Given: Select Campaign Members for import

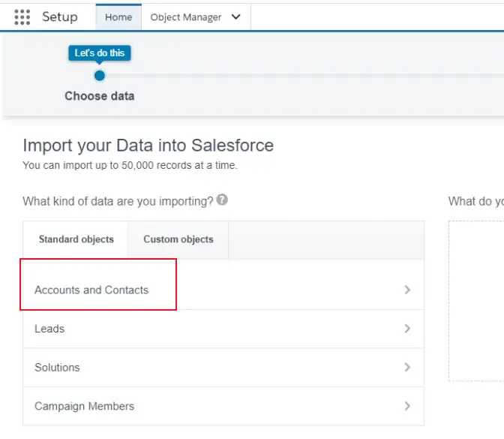Looking at the screenshot, I should tap(84, 406).
